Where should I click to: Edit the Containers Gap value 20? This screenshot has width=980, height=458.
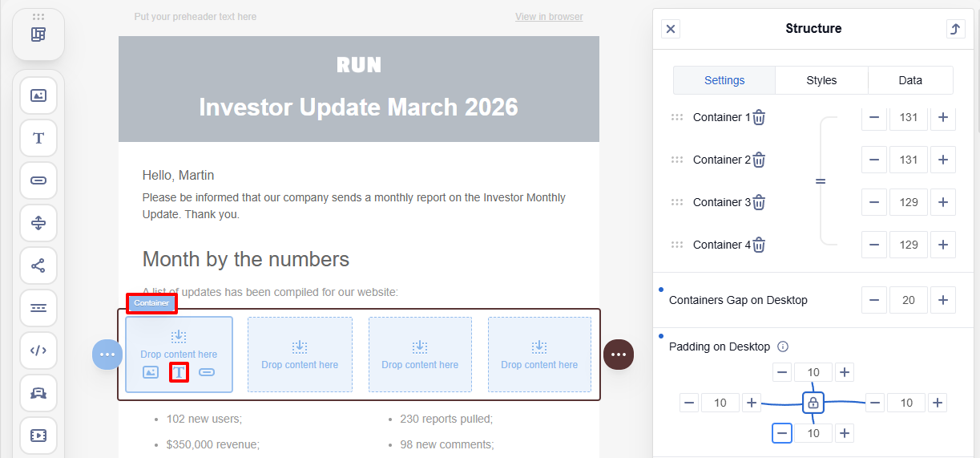(909, 300)
